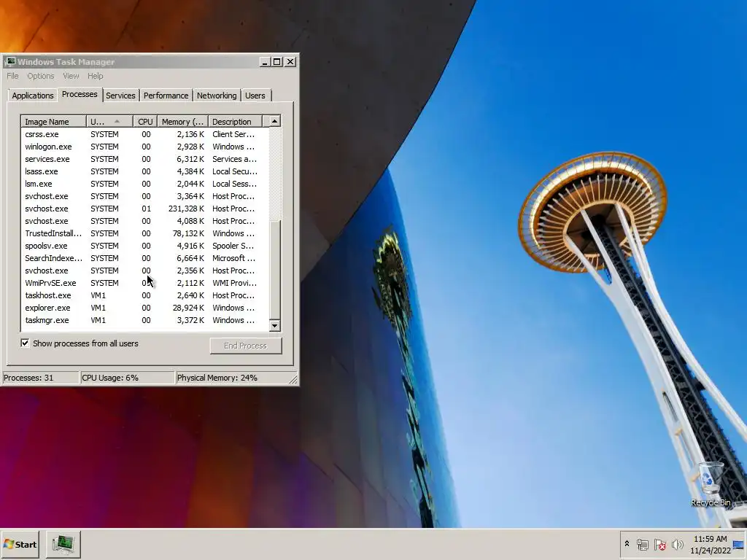The height and width of the screenshot is (560, 747).
Task: Click the scroll down arrow of process list
Action: click(275, 326)
